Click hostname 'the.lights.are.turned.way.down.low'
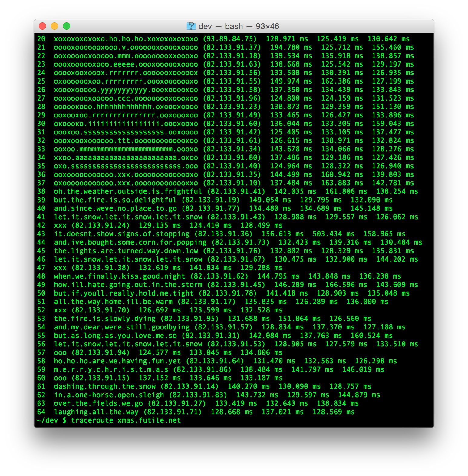468x476 pixels. point(126,251)
